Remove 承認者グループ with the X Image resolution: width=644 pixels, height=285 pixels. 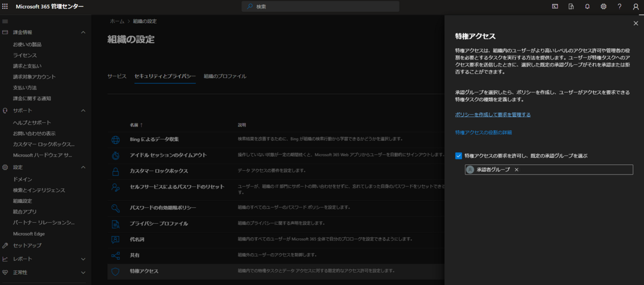coord(516,169)
